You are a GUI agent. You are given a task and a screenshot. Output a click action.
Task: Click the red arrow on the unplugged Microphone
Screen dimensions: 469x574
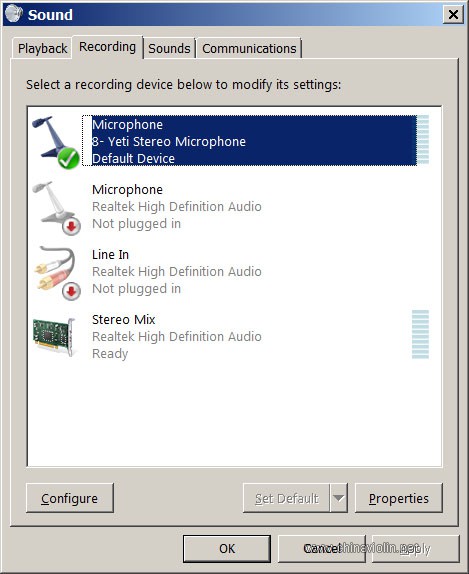click(71, 226)
